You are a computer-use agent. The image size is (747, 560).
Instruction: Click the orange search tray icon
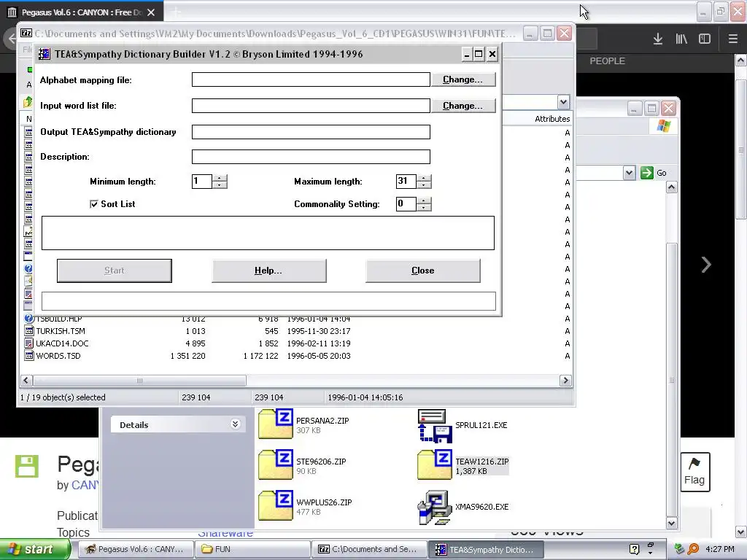pos(693,550)
